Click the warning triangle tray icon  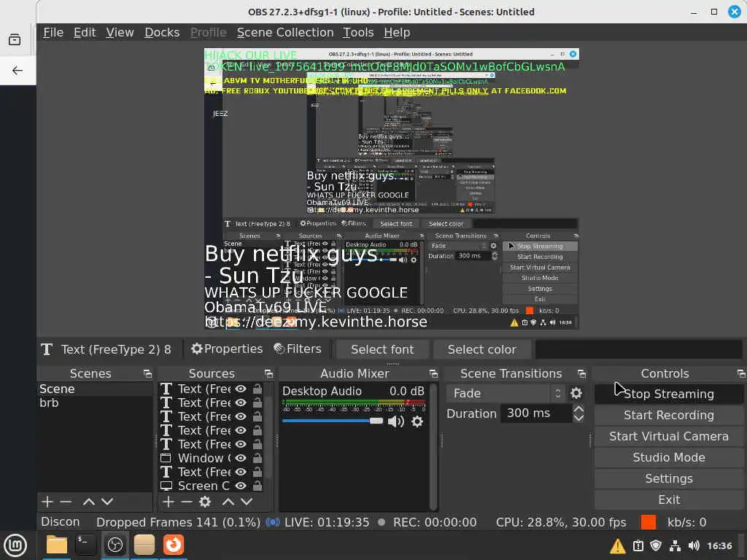618,545
